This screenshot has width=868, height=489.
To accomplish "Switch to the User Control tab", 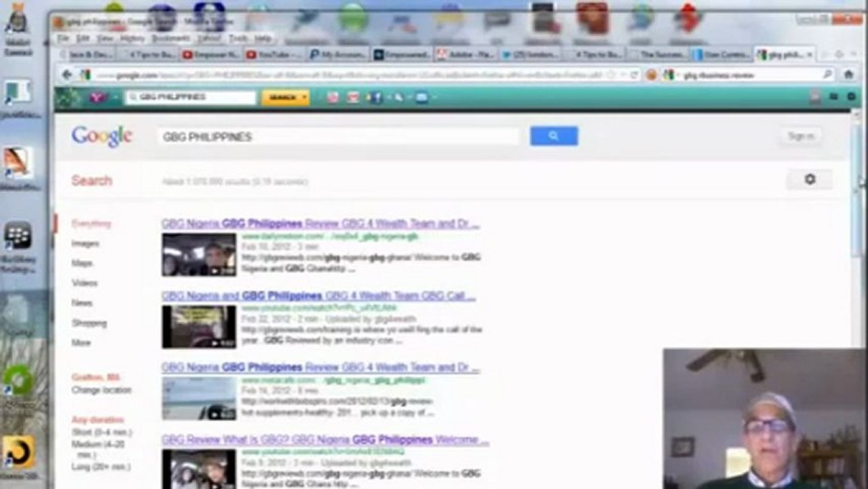I will click(721, 54).
